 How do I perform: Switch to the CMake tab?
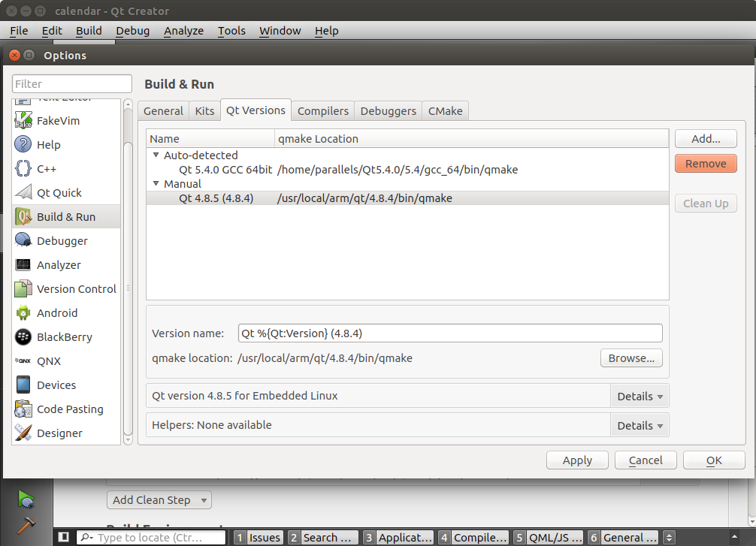click(445, 111)
